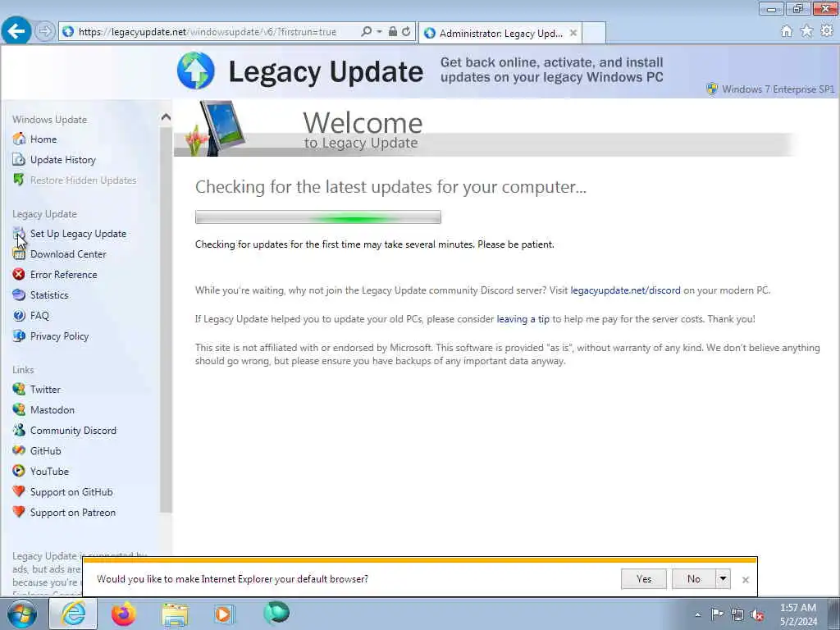This screenshot has height=630, width=840.
Task: Open Privacy Policy link
Action: 59,336
